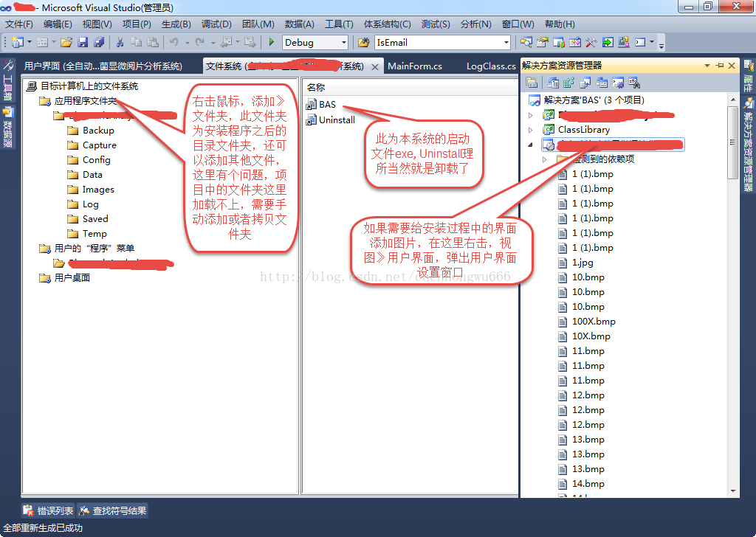Open the 属性 side tab on right edge
This screenshot has height=537, width=756.
[748, 76]
